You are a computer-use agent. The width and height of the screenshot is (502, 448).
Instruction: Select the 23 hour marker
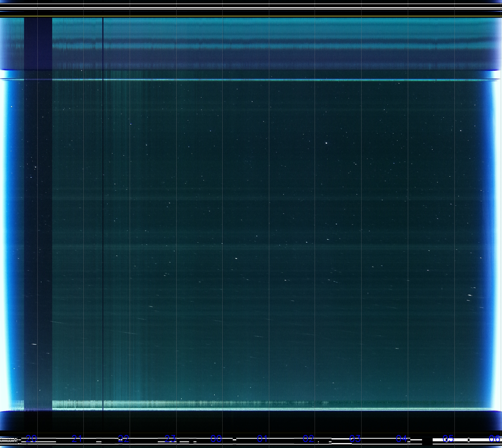pyautogui.click(x=170, y=438)
